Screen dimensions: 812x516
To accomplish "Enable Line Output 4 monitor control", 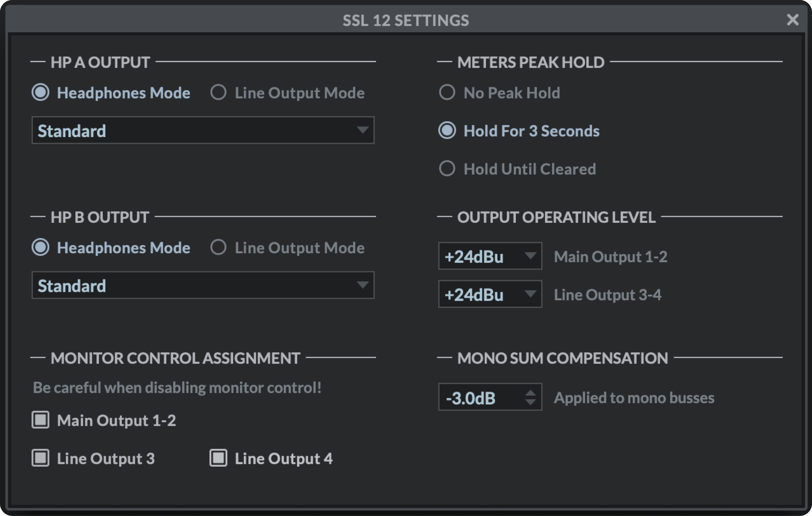I will [218, 458].
